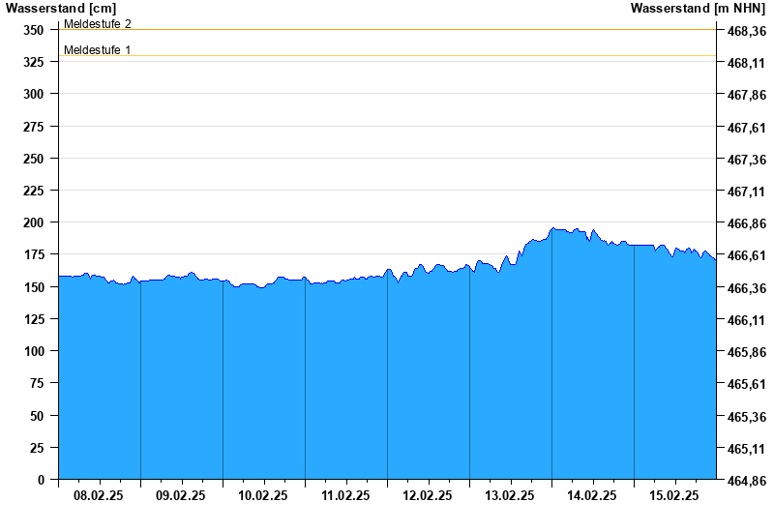Click the 464,86 value on the right axis
This screenshot has height=532, width=774.
pyautogui.click(x=746, y=480)
